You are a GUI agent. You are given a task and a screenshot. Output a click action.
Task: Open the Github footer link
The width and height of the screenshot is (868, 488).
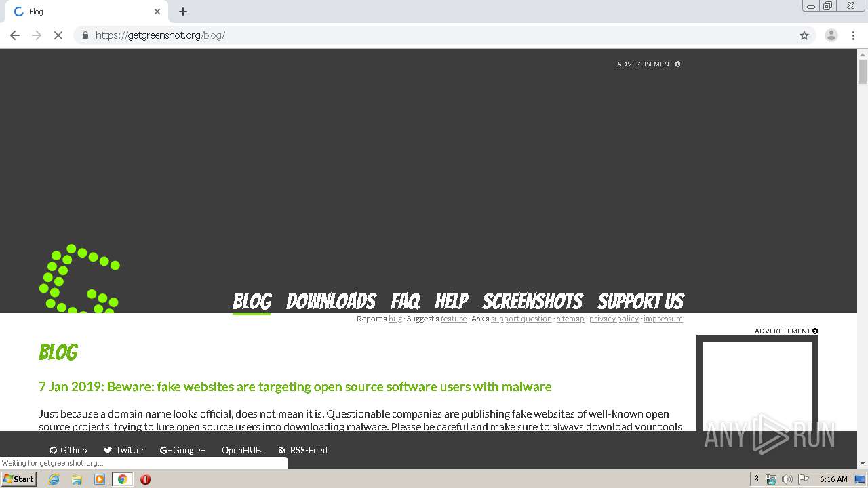(68, 450)
